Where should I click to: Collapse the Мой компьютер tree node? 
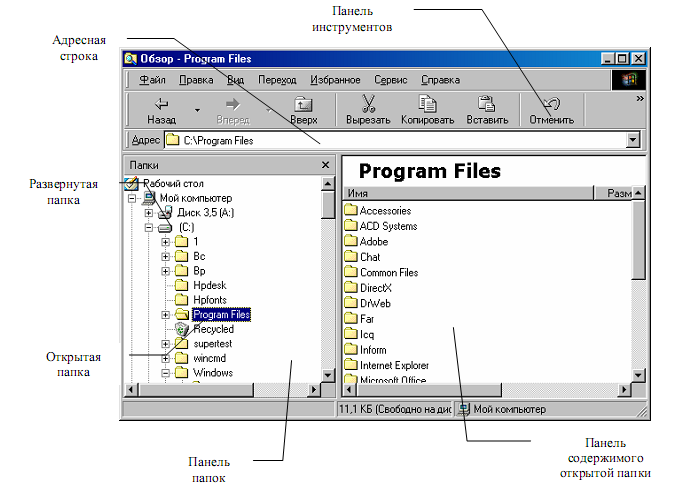pyautogui.click(x=132, y=198)
